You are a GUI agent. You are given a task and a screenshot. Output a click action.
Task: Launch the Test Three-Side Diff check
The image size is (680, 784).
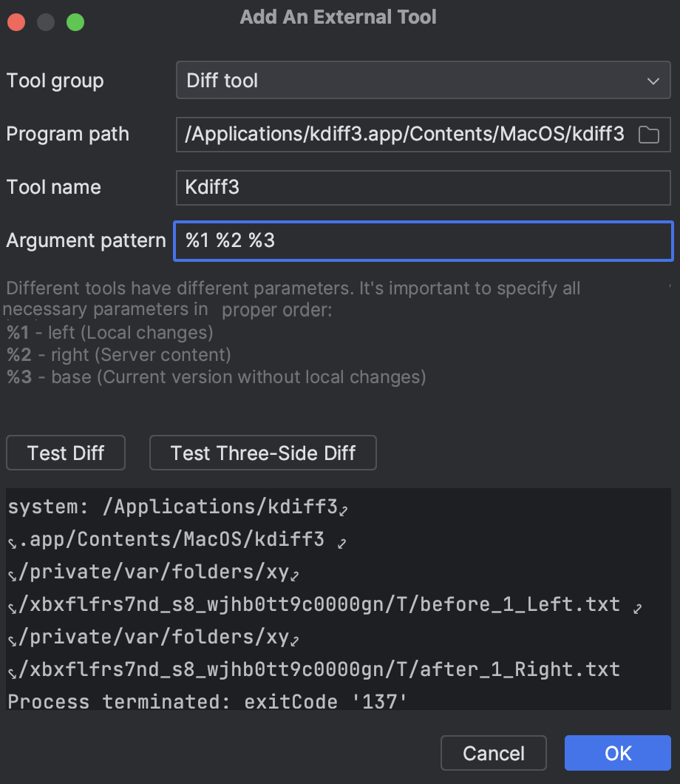262,453
